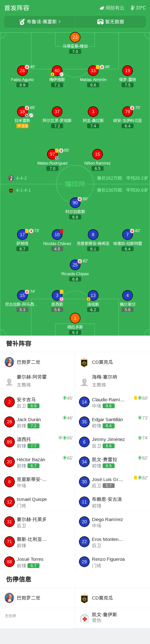Image resolution: width=150 pixels, height=644 pixels.
Task: Tap the weather 局部有云 cloud icon
Action: click(102, 8)
